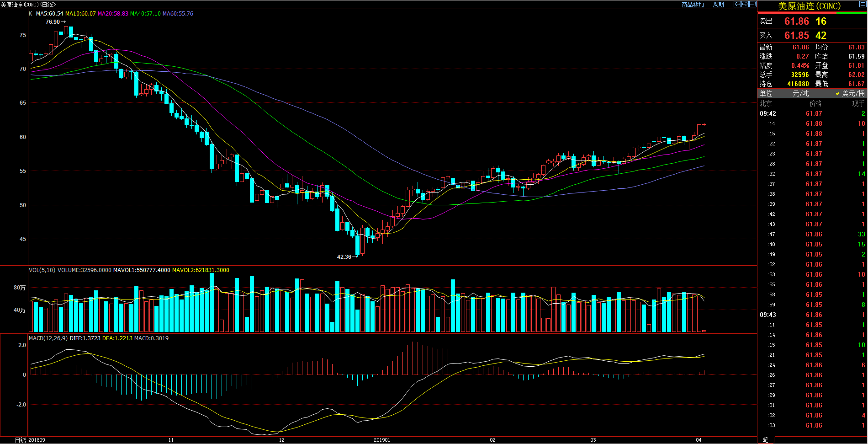This screenshot has width=868, height=444.
Task: Click the 42.36 low price marker
Action: click(x=344, y=257)
